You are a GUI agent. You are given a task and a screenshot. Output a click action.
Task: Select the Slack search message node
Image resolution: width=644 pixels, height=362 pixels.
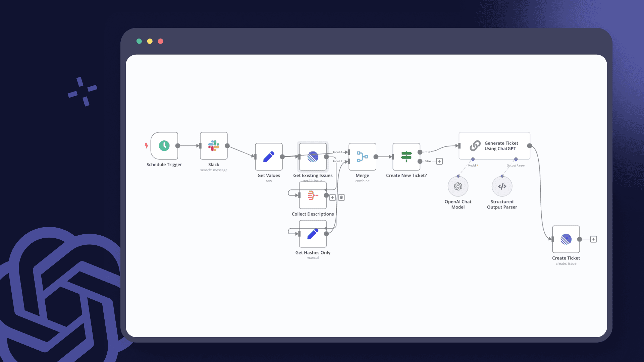(214, 146)
